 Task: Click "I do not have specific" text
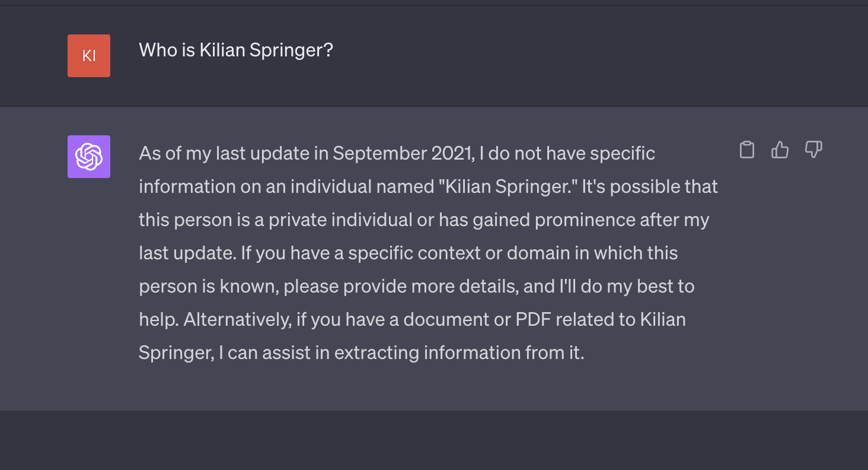(x=567, y=154)
